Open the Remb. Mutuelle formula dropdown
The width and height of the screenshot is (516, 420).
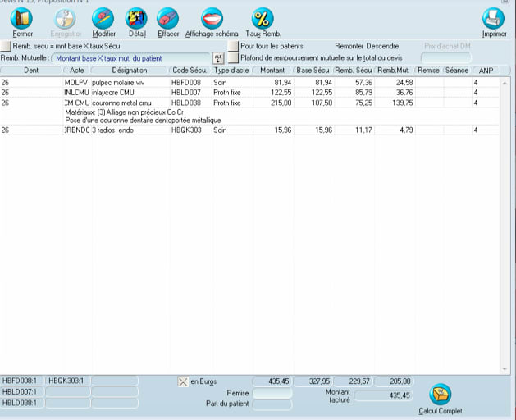click(217, 58)
